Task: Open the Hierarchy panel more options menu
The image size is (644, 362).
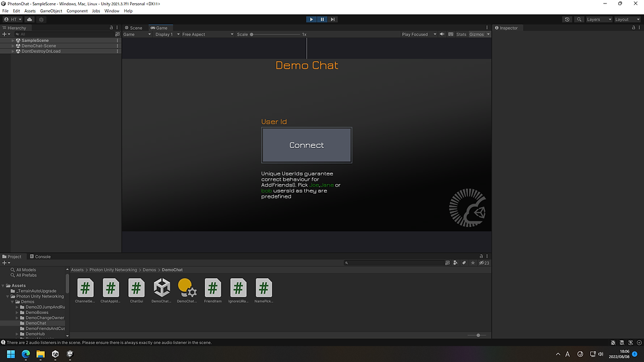Action: pos(117,28)
